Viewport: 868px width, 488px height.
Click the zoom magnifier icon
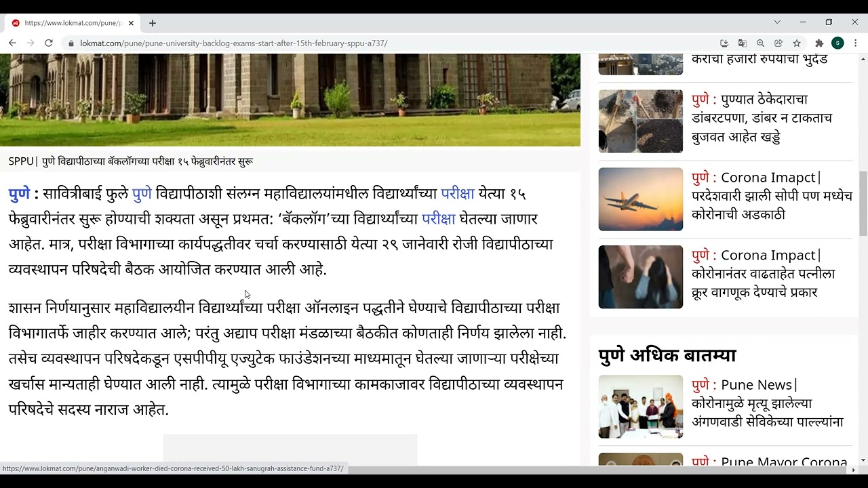pyautogui.click(x=760, y=43)
